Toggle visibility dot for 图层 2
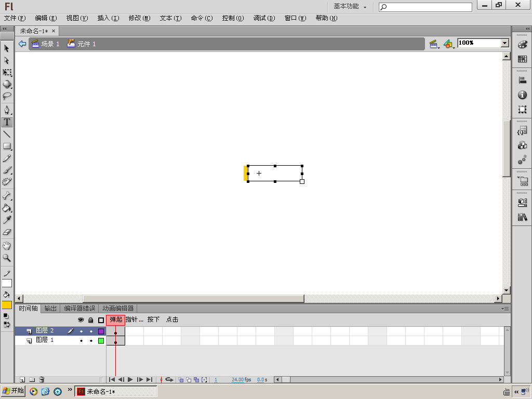The height and width of the screenshot is (399, 532). pos(81,331)
